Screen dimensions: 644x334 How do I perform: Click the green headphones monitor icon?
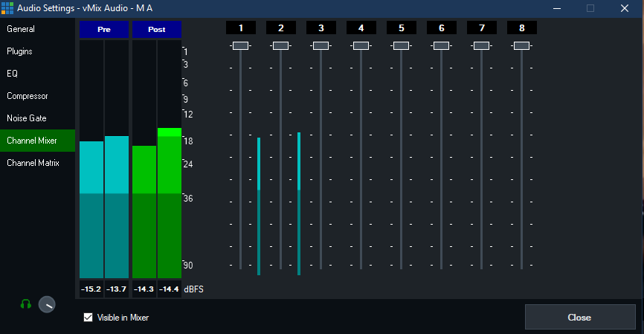25,304
